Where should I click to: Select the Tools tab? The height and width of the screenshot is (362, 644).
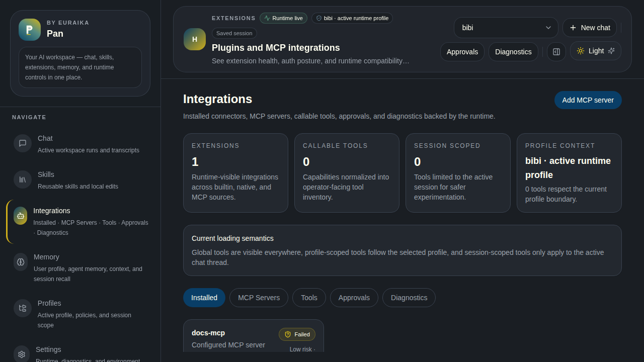[x=309, y=298]
